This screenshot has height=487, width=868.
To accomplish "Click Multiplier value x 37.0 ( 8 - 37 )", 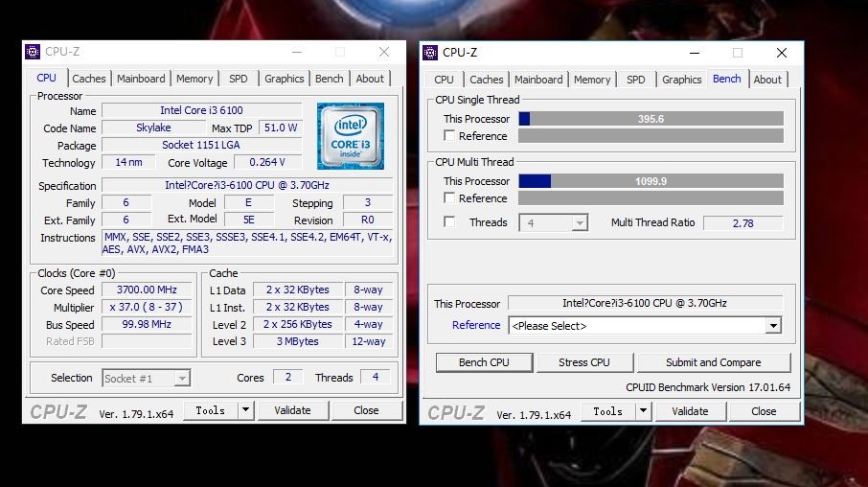I will (x=147, y=307).
